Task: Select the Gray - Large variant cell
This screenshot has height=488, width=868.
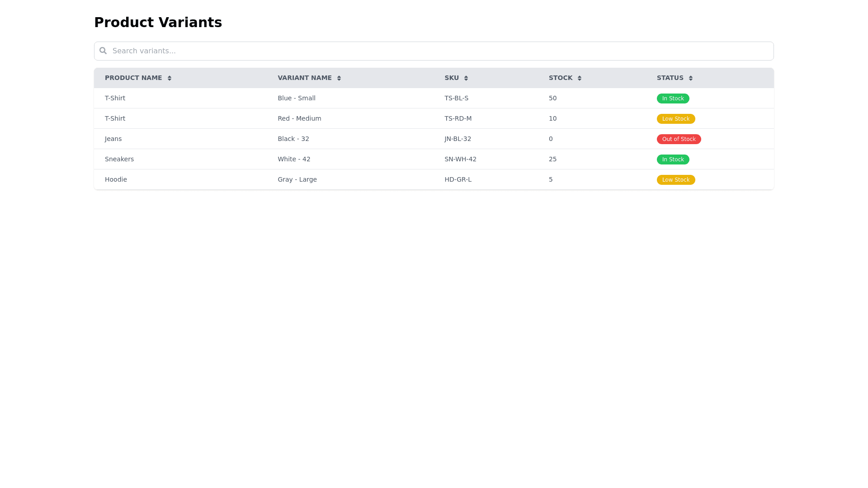Action: click(297, 179)
